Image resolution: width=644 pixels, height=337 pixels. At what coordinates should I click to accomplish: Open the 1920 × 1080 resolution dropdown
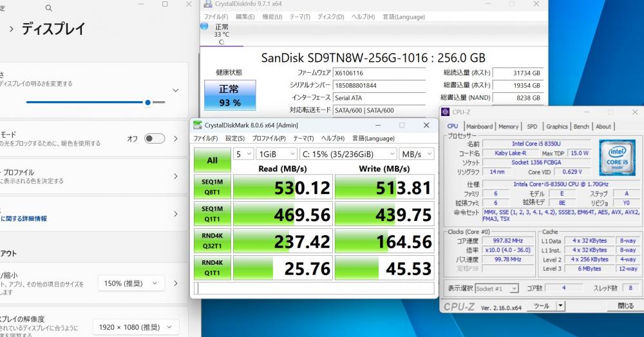point(135,327)
